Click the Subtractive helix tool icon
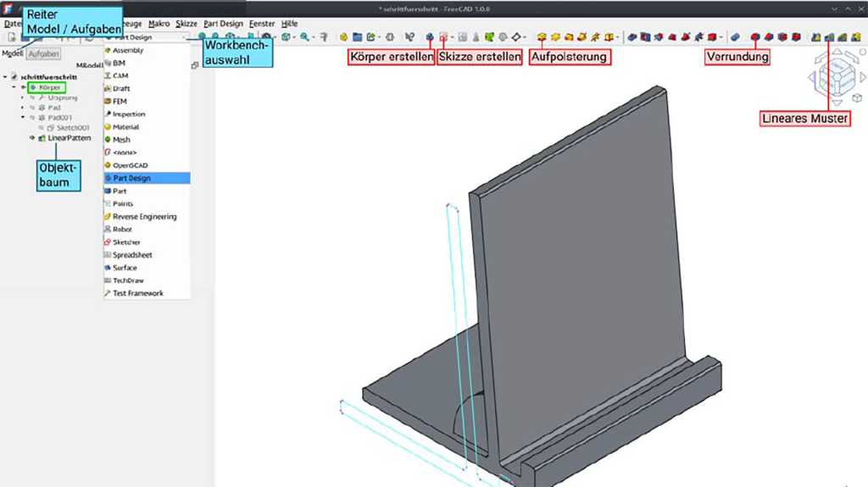The image size is (868, 487). pyautogui.click(x=698, y=37)
